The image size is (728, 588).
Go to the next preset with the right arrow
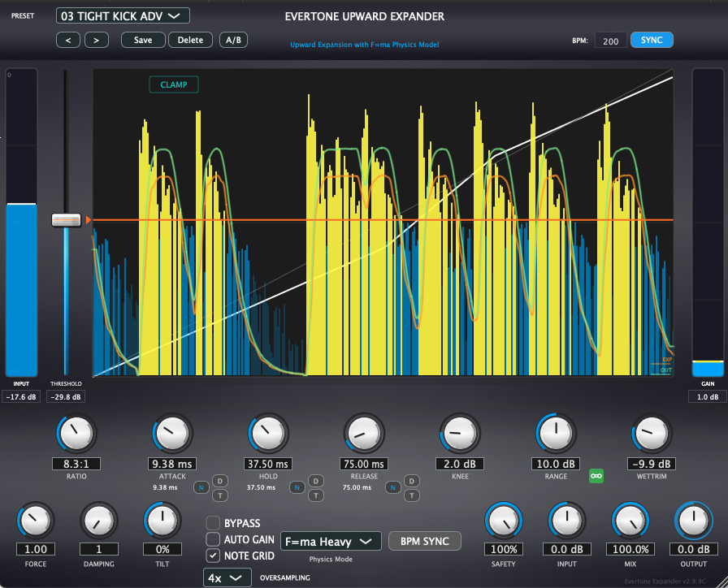click(96, 40)
